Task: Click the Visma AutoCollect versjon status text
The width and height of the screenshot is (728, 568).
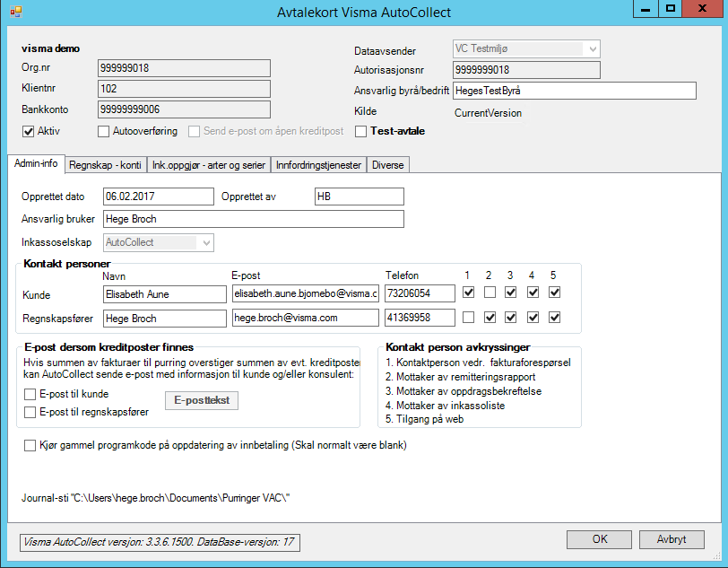Action: pyautogui.click(x=160, y=542)
